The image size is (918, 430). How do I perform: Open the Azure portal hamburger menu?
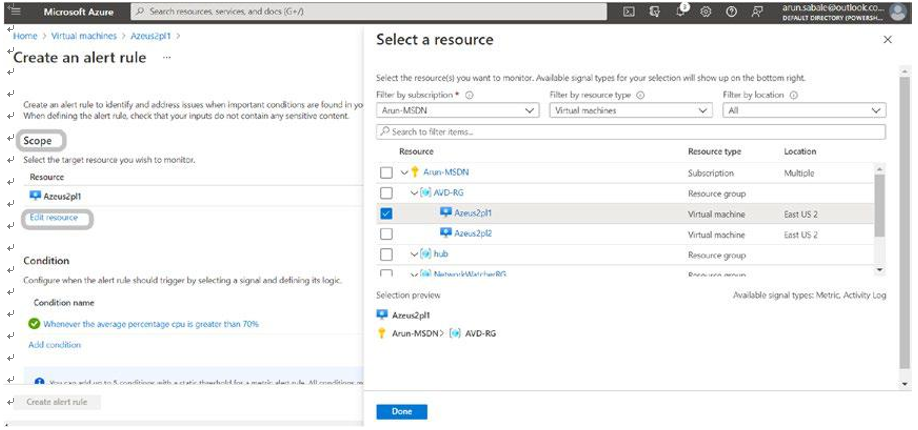(x=15, y=11)
